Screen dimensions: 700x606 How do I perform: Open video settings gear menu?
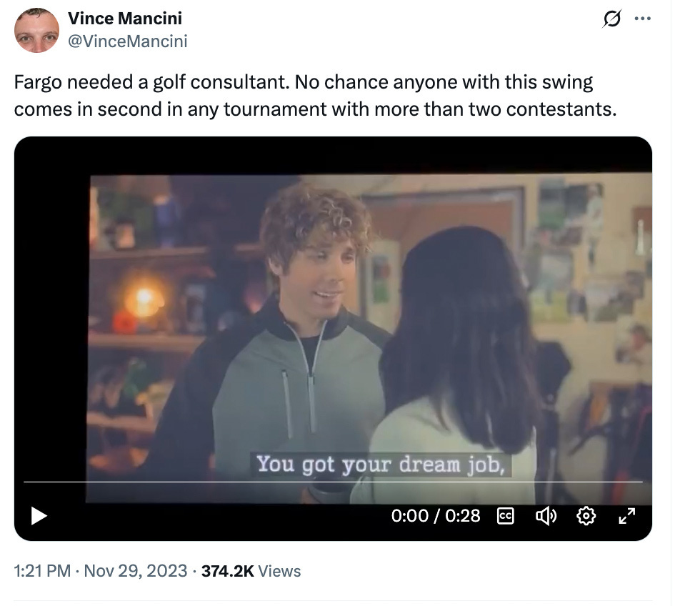tap(586, 516)
